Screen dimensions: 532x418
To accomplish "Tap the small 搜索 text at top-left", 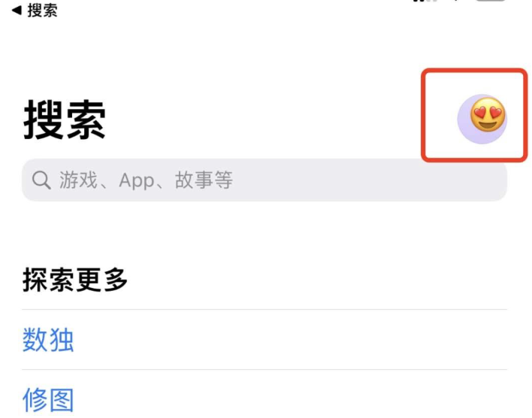I will [x=42, y=11].
